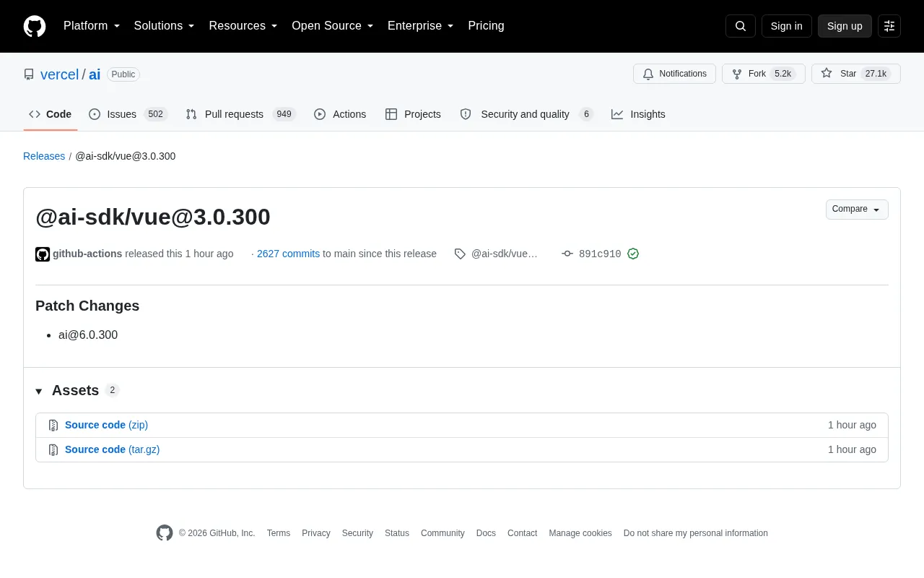The width and height of the screenshot is (924, 578).
Task: Open the Manage cookies footer link
Action: click(580, 533)
